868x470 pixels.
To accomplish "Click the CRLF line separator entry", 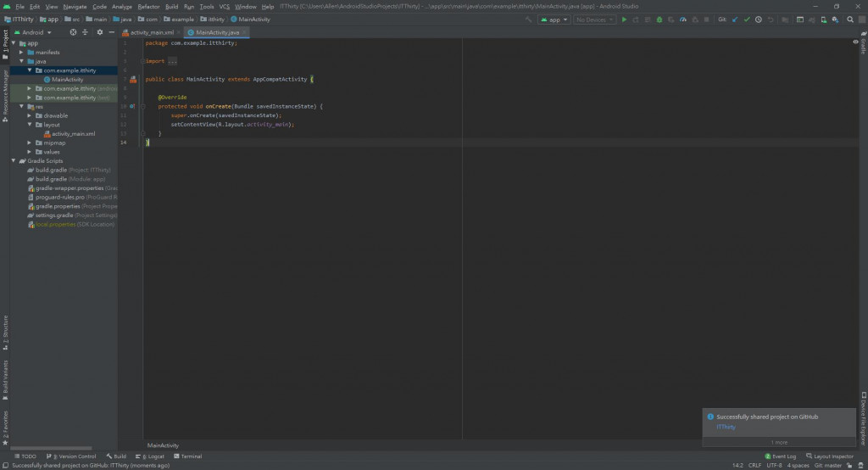I will point(754,466).
